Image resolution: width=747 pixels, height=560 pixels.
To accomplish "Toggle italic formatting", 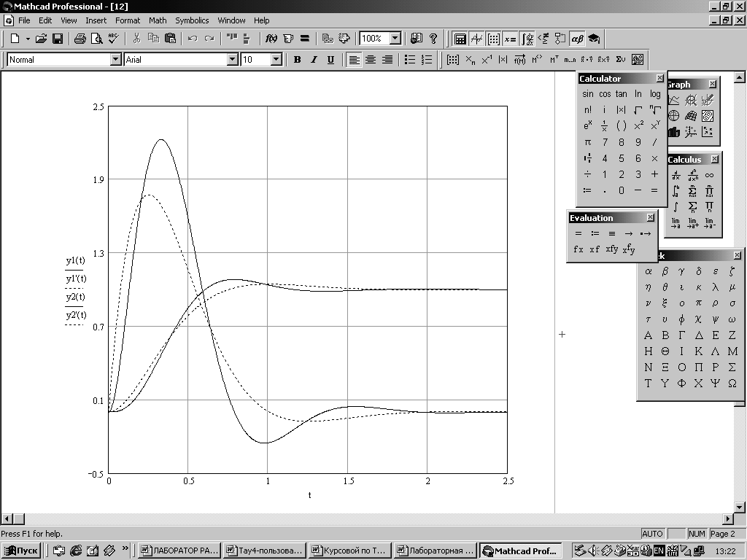I will pos(314,60).
